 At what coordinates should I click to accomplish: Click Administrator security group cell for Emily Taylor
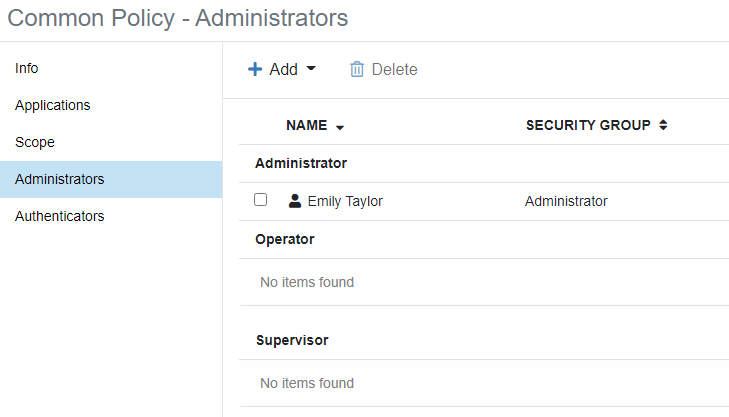click(566, 201)
